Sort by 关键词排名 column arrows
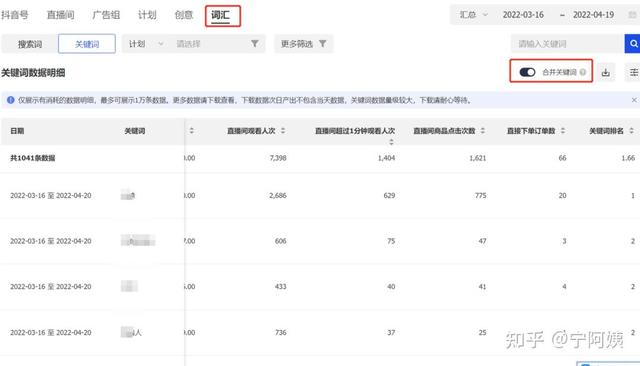Screen dimensions: 640x366 631,131
